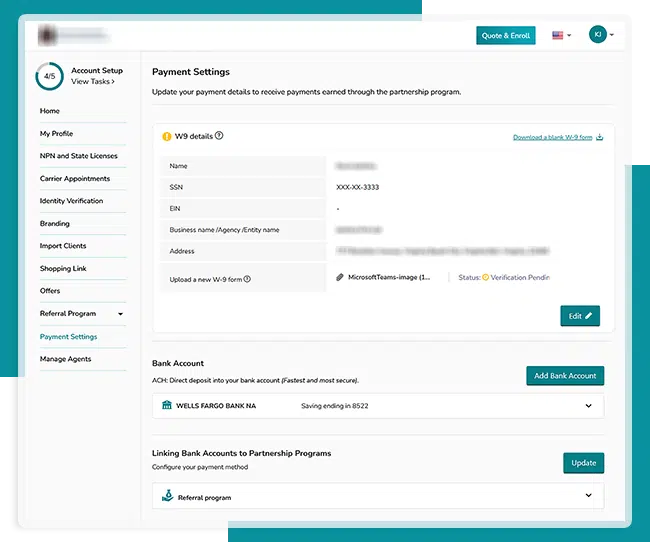Navigate to Identity Verification

[71, 201]
